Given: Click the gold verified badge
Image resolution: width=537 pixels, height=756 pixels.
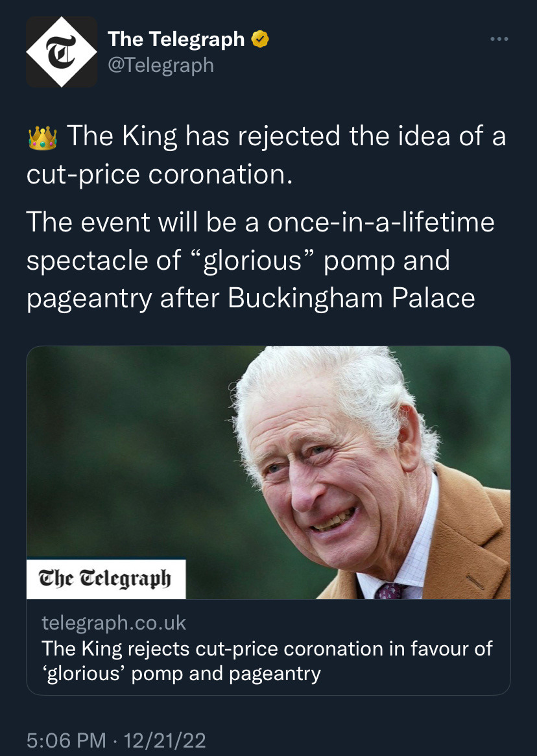Looking at the screenshot, I should click(260, 39).
